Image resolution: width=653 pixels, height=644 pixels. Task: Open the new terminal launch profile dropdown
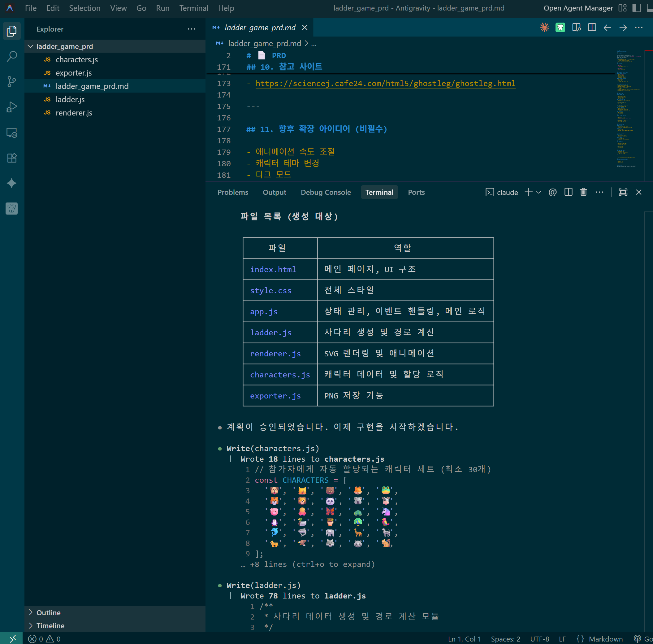pos(539,192)
